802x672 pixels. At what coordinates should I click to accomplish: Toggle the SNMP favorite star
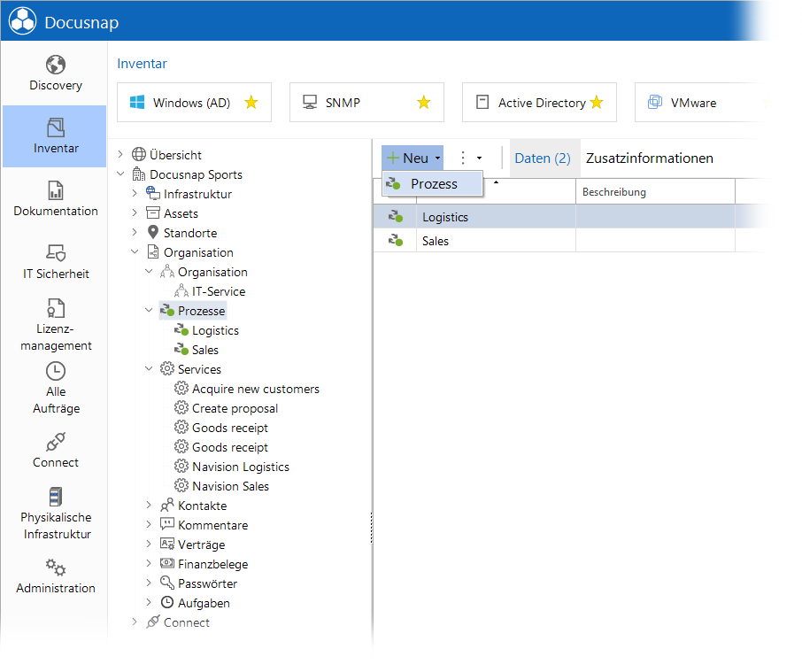[423, 103]
